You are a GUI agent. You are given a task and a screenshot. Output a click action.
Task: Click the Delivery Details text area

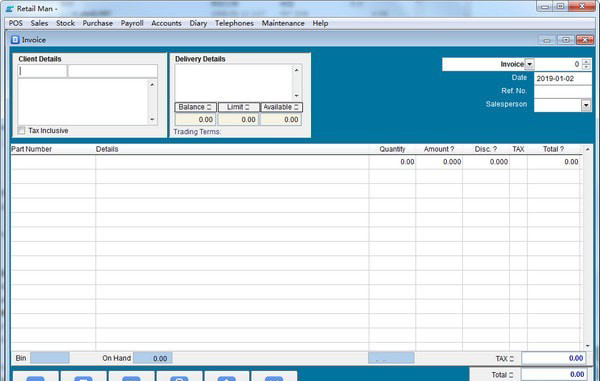click(x=233, y=83)
